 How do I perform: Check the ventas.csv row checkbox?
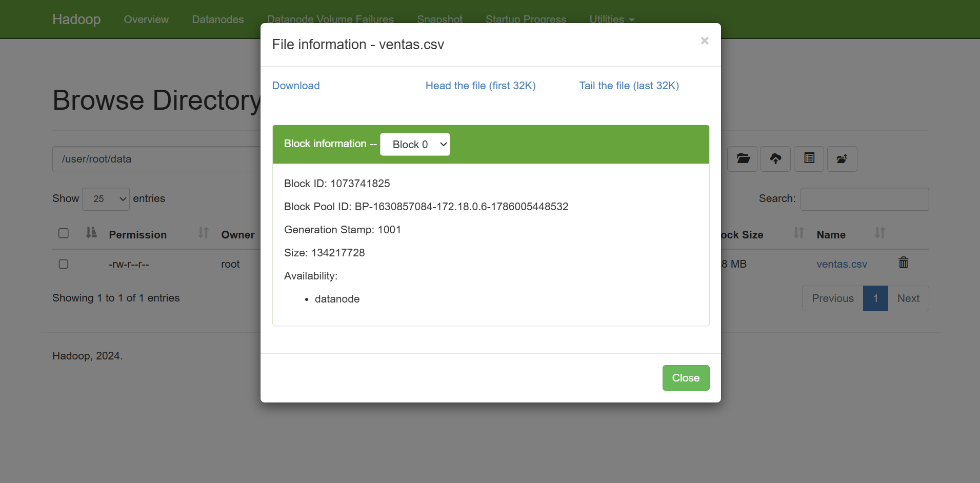[x=64, y=264]
